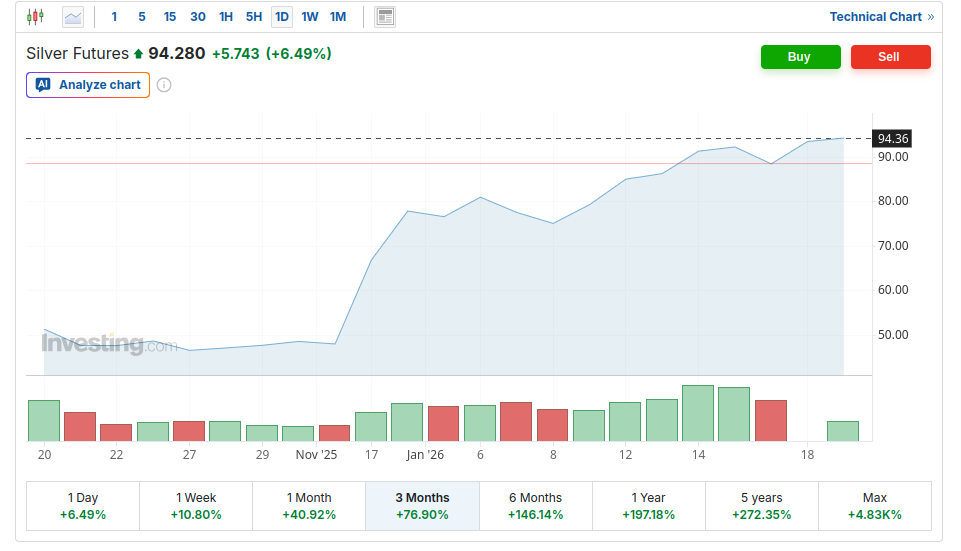Click the AI badge in Analyze chart
The image size is (961, 551).
tap(43, 85)
